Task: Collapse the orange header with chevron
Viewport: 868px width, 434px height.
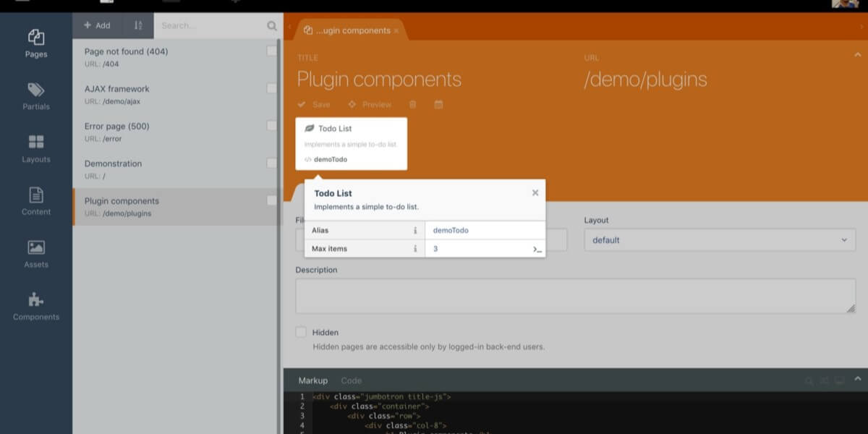Action: 858,54
